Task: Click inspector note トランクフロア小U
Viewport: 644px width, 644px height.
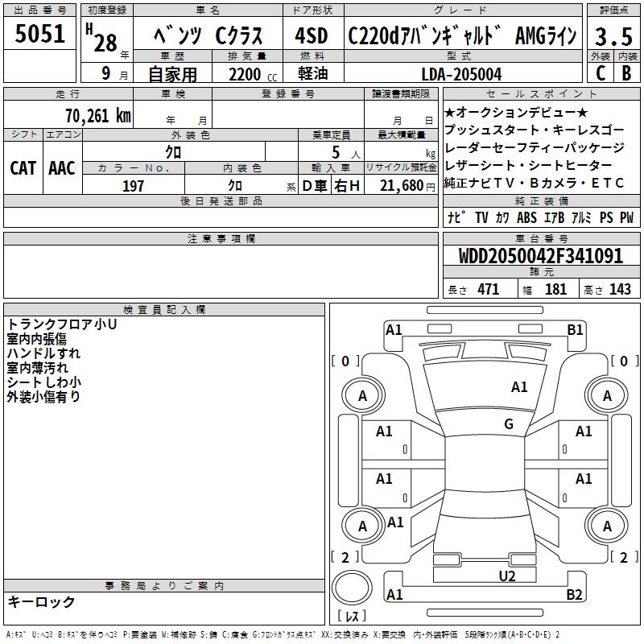Action: pos(62,324)
